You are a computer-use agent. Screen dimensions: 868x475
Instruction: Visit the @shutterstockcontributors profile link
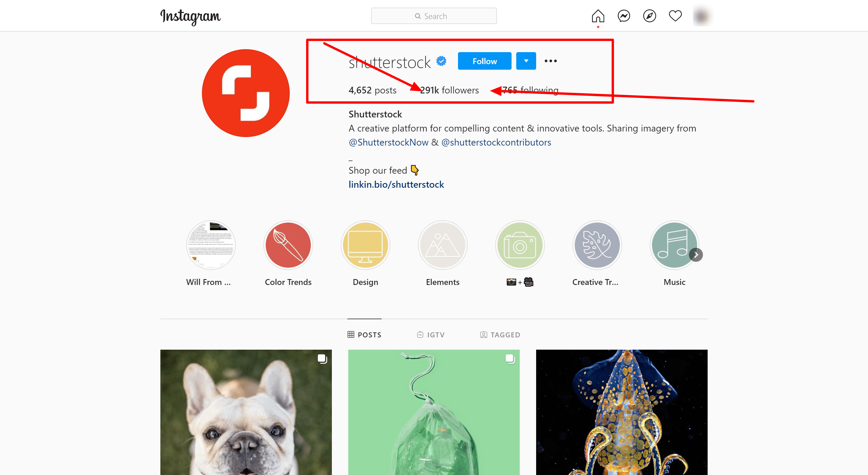click(496, 142)
